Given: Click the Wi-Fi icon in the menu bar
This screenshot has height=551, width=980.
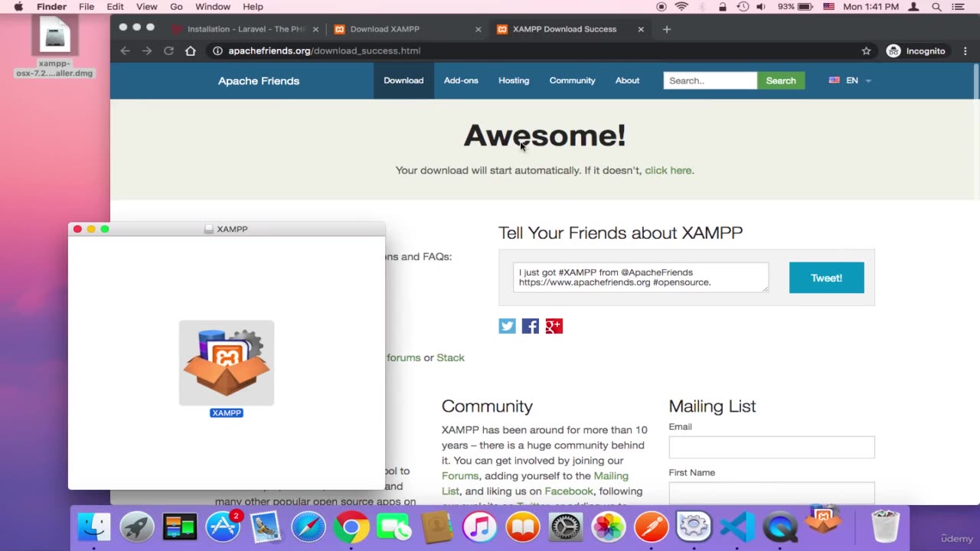Looking at the screenshot, I should pyautogui.click(x=681, y=7).
